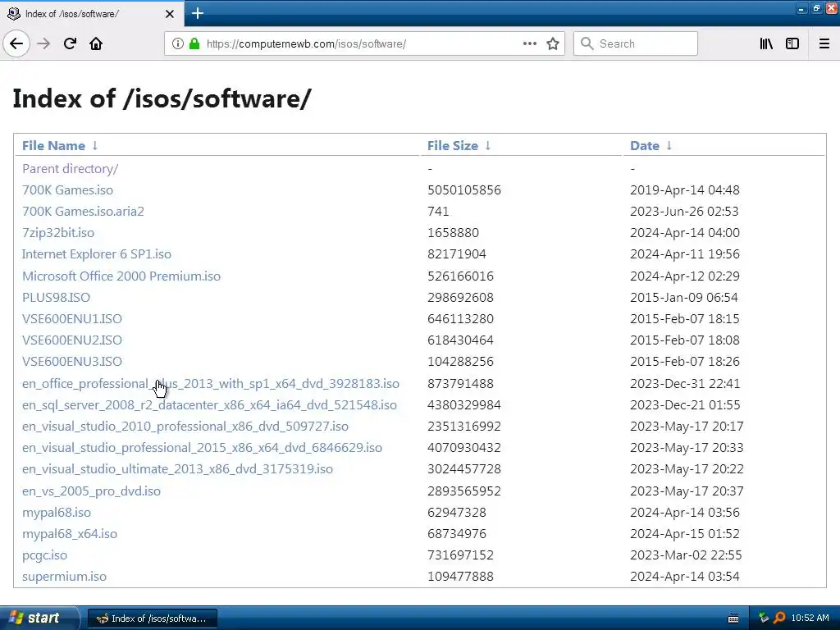
Task: Open PLUS98.ISO link
Action: [x=57, y=298]
